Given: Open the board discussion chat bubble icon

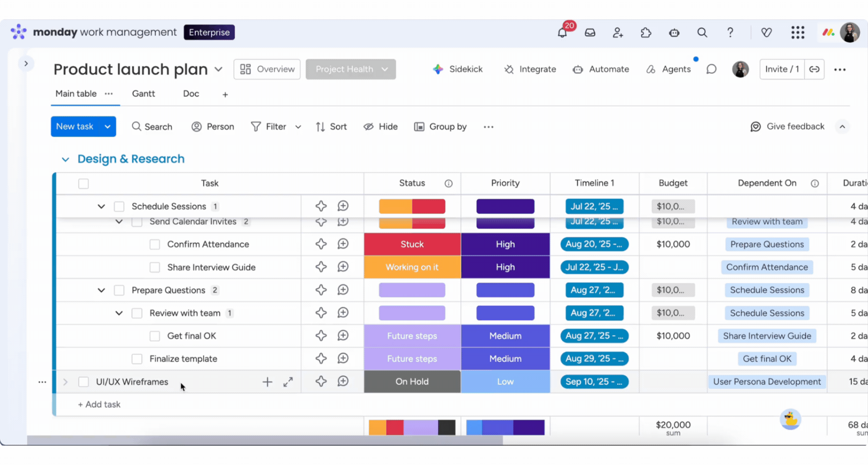Looking at the screenshot, I should click(711, 70).
